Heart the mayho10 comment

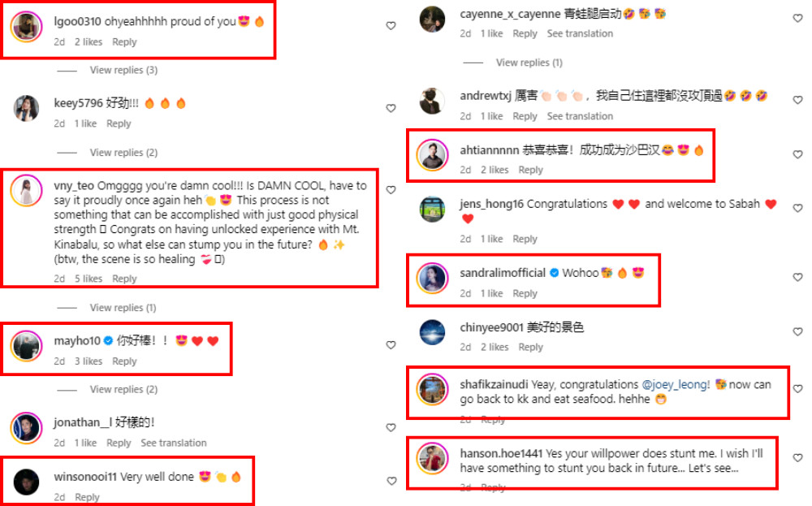[x=391, y=345]
